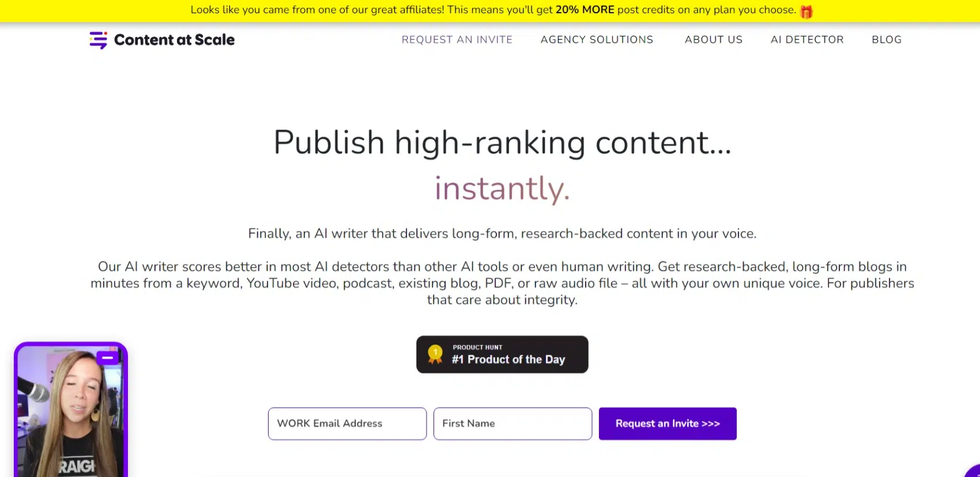Open the Agency Solutions menu item
Viewport: 980px width, 477px height.
(x=597, y=40)
